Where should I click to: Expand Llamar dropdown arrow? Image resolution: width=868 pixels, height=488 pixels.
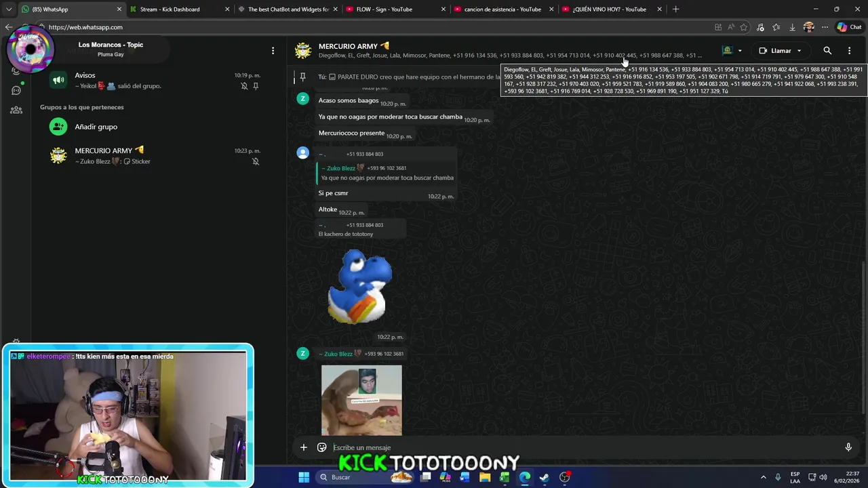click(799, 51)
